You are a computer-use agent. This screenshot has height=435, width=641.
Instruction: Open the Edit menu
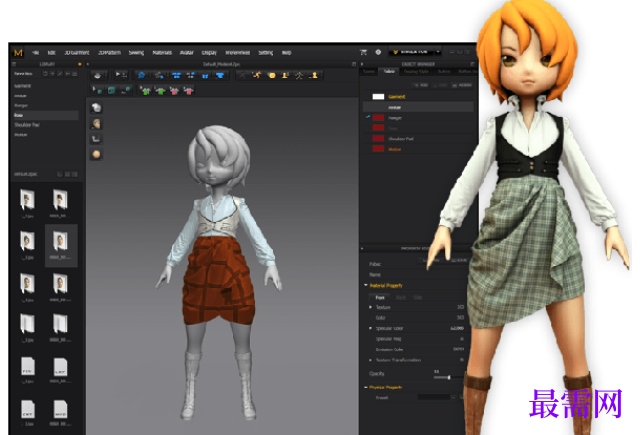pyautogui.click(x=51, y=53)
